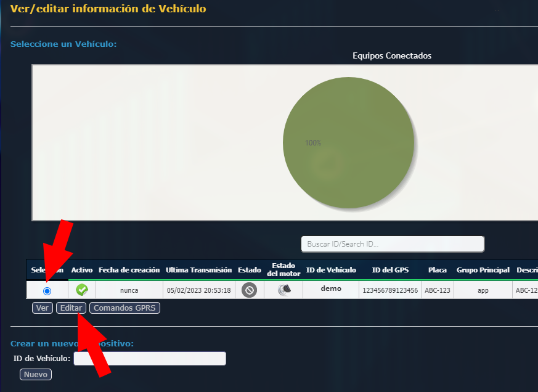Open Comandos GPRS
Screen dimensions: 538x392
124,308
